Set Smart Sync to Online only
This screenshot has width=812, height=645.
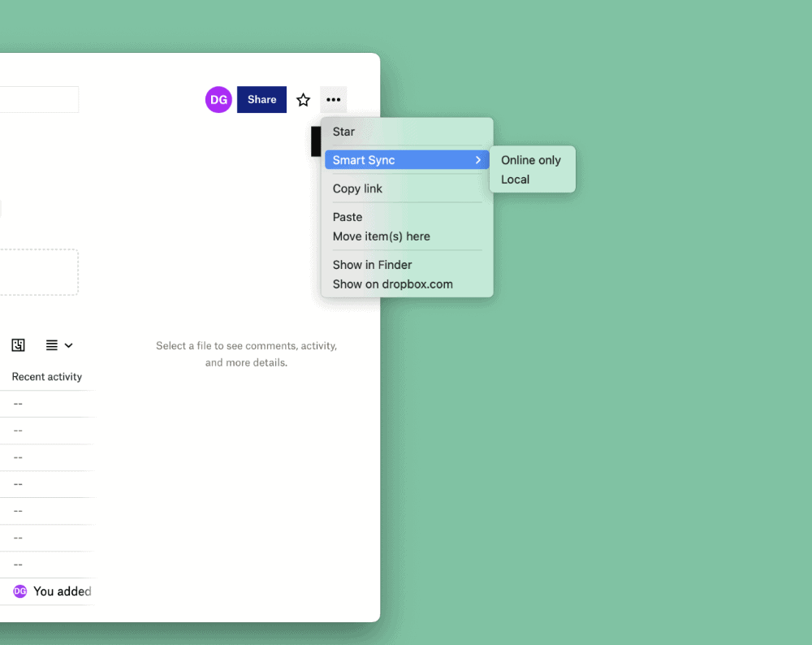530,160
